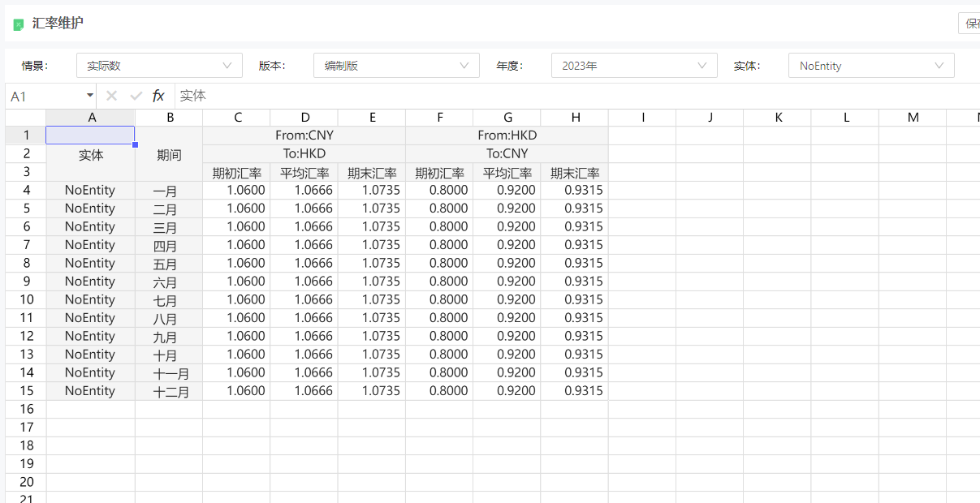Click the 平均汇率 header under To:HKD
Image resolution: width=980 pixels, height=503 pixels.
coord(304,172)
